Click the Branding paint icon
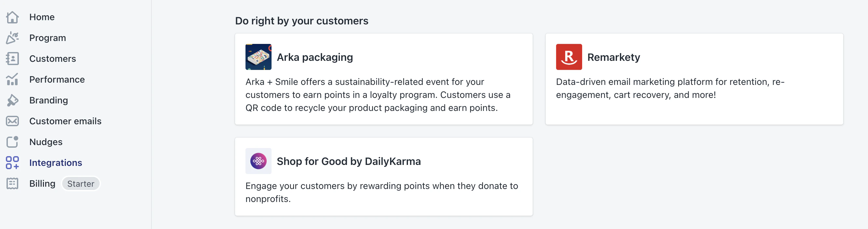The image size is (868, 229). click(12, 101)
